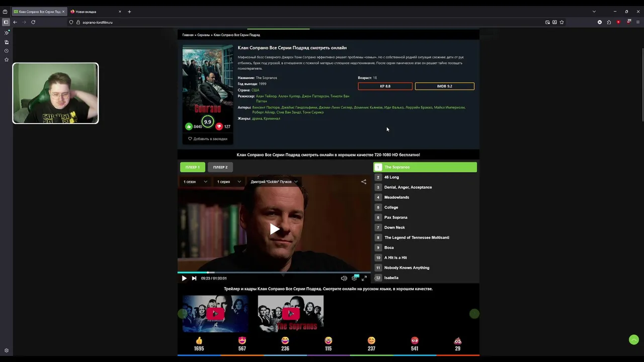Click the video progress bar to seek
Image resolution: width=644 pixels, height=362 pixels.
(x=274, y=272)
